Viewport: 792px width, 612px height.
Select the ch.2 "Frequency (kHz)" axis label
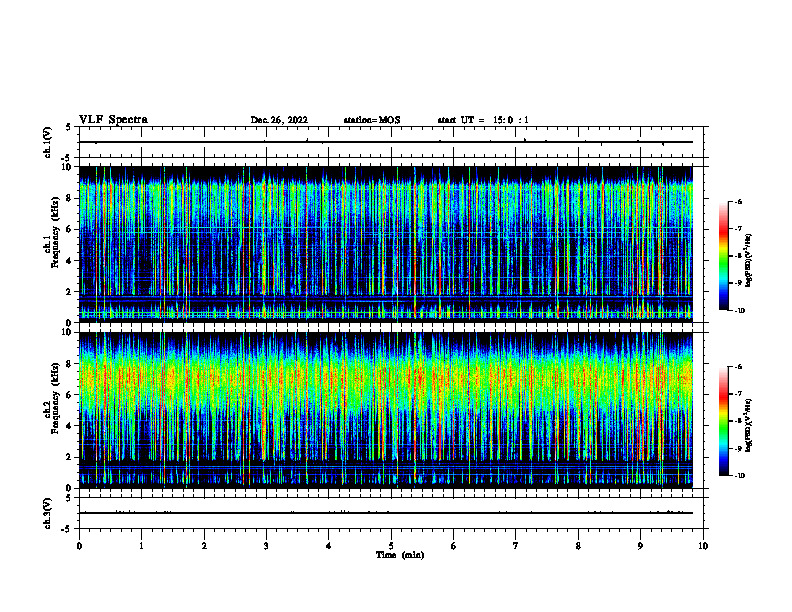(x=55, y=398)
